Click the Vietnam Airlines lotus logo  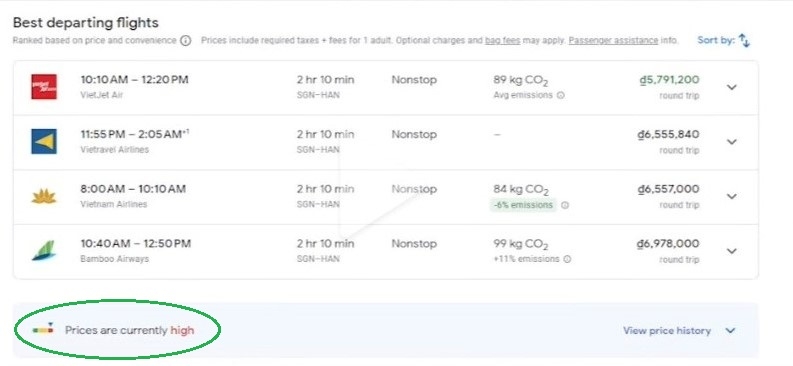click(x=44, y=196)
